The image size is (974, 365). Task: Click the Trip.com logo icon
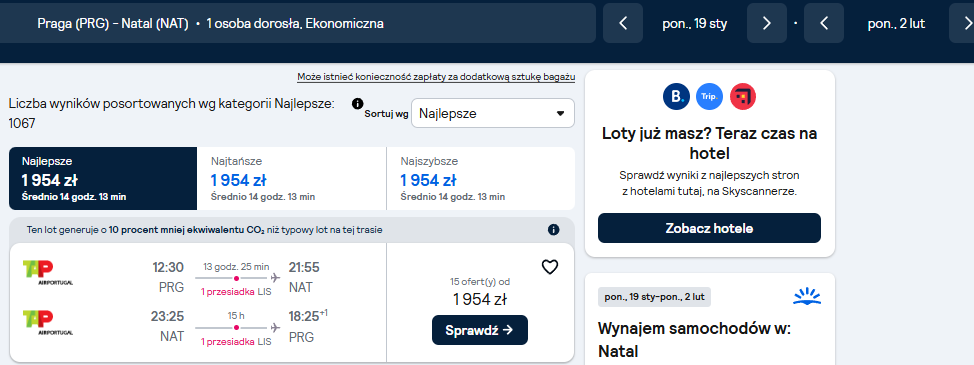tap(709, 97)
